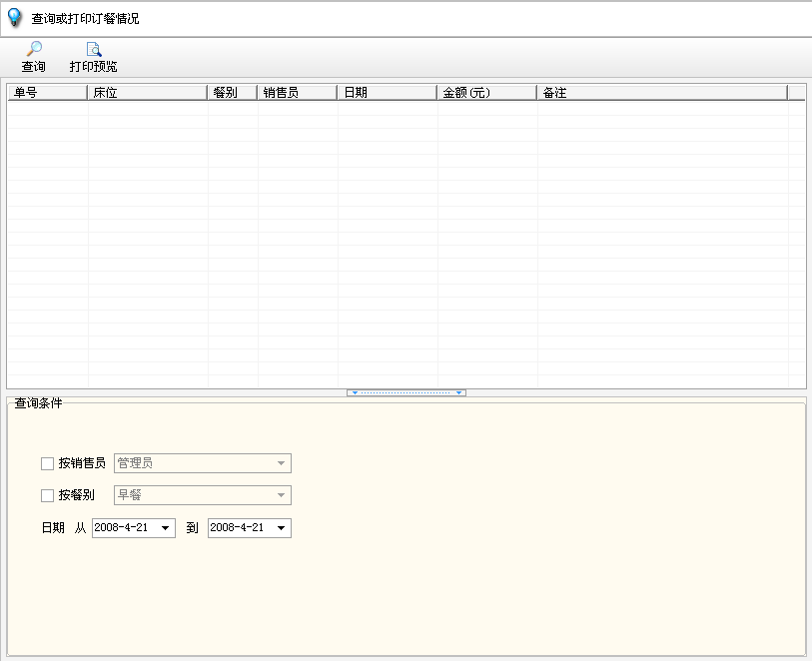The image size is (812, 661).
Task: Click the end date field after 到
Action: [x=239, y=528]
